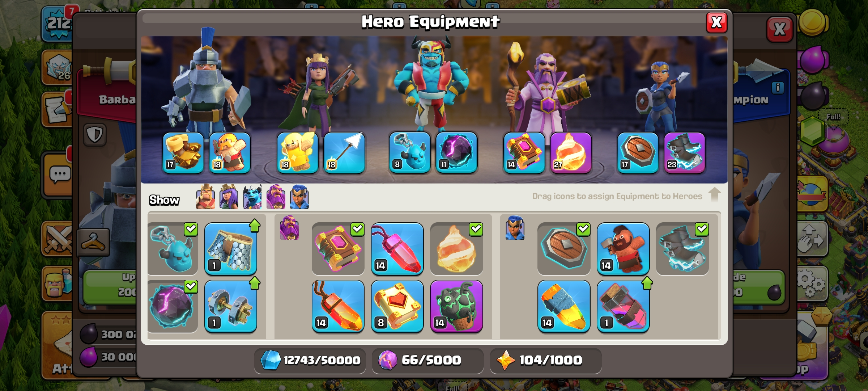Pick the Life Gem level 14
This screenshot has height=391, width=868.
point(397,249)
